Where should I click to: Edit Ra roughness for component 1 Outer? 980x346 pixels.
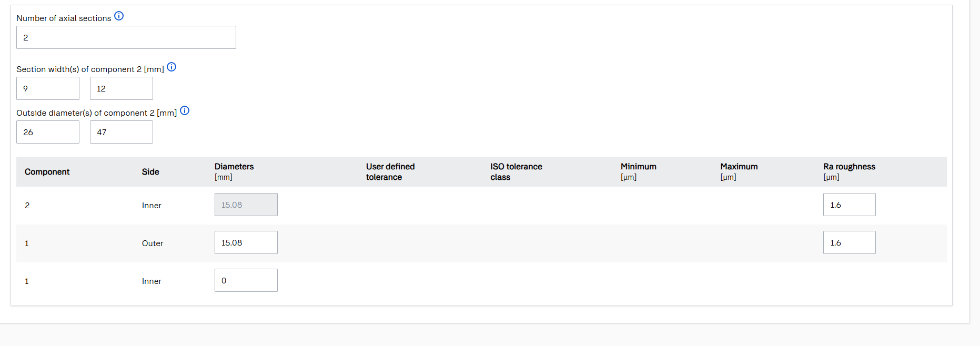coord(849,242)
